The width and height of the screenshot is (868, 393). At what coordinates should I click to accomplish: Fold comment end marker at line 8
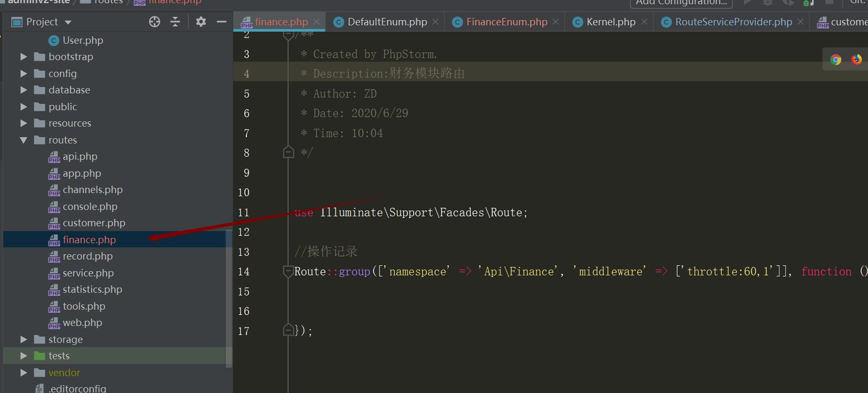coord(288,152)
